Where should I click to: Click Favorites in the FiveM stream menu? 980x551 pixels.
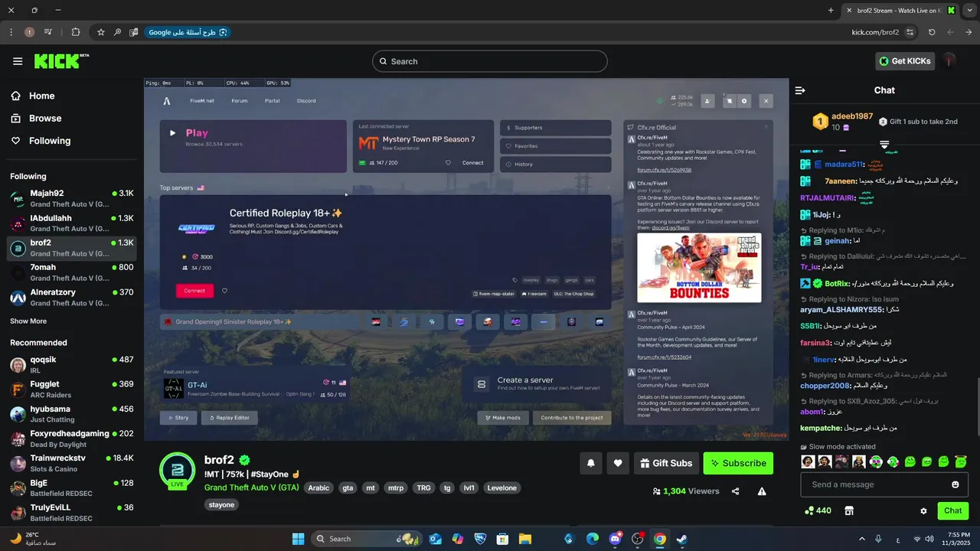pos(556,146)
